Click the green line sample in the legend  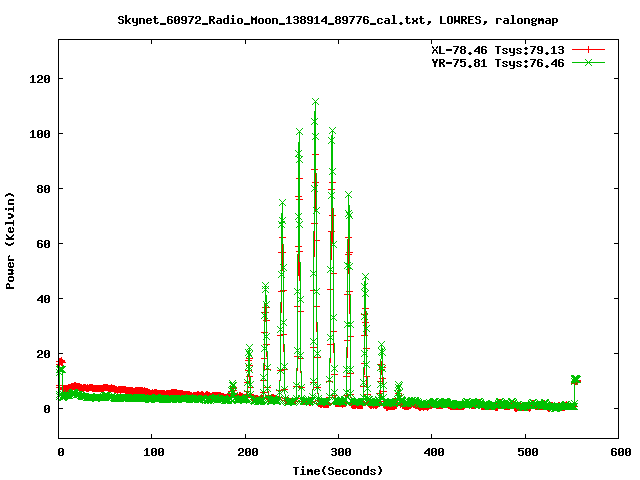click(x=589, y=62)
